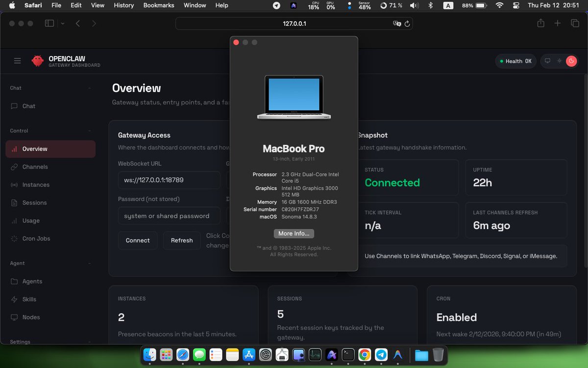Reload the 127.0.0.1 page
Screen dimensions: 588x368
point(407,24)
